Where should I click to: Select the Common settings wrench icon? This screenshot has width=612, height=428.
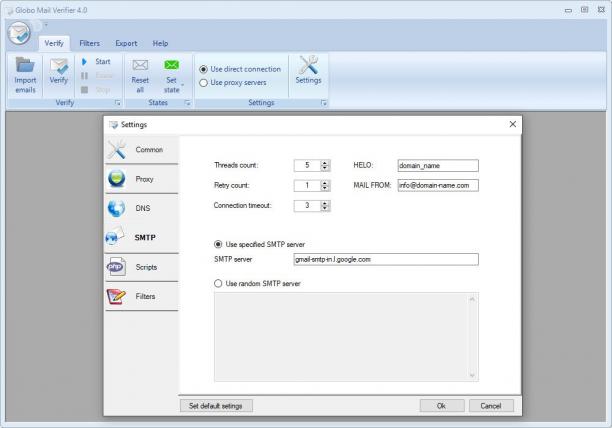117,149
